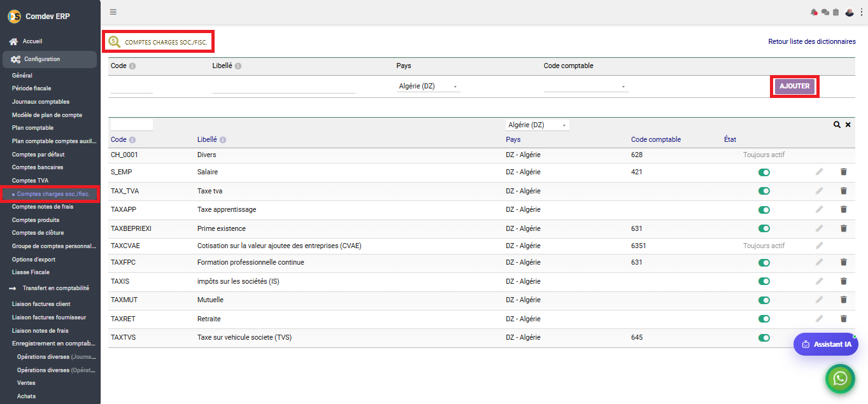
Task: Delete the TAXMUT Mutuelle row
Action: click(844, 300)
